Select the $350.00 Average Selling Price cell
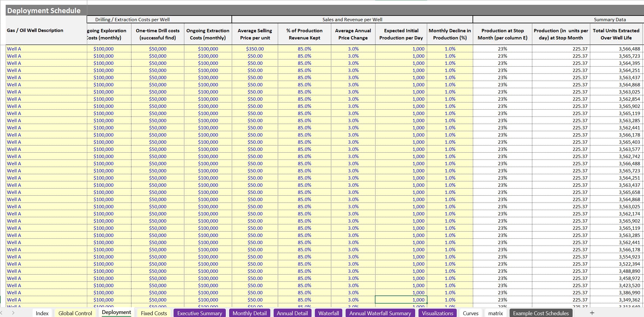The height and width of the screenshot is (317, 644). click(x=255, y=49)
